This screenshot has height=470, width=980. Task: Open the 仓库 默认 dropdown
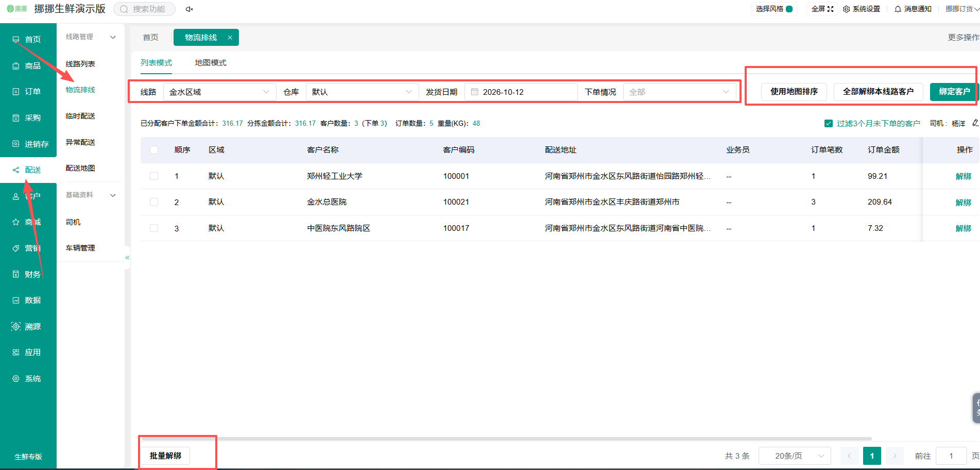[x=363, y=92]
